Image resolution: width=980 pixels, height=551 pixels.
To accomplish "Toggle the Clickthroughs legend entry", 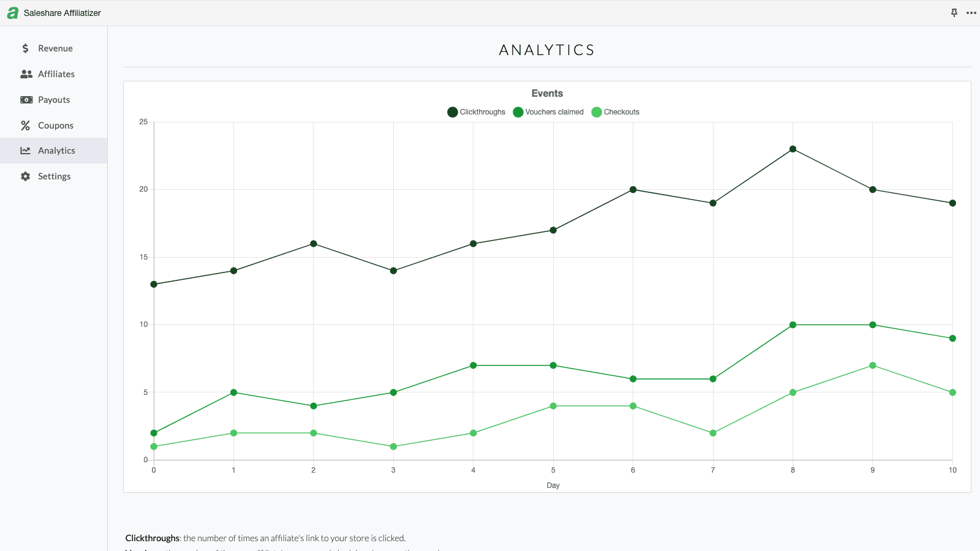I will [477, 111].
